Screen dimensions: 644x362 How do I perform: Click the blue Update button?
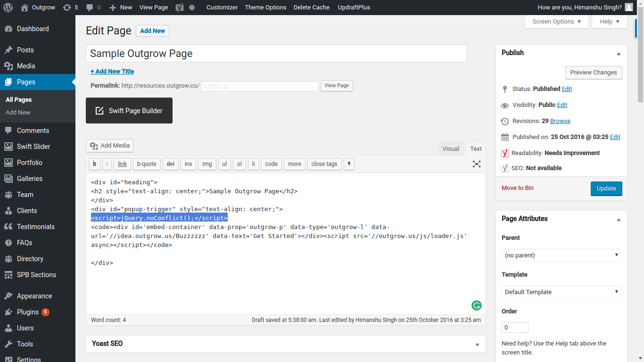[x=606, y=189]
